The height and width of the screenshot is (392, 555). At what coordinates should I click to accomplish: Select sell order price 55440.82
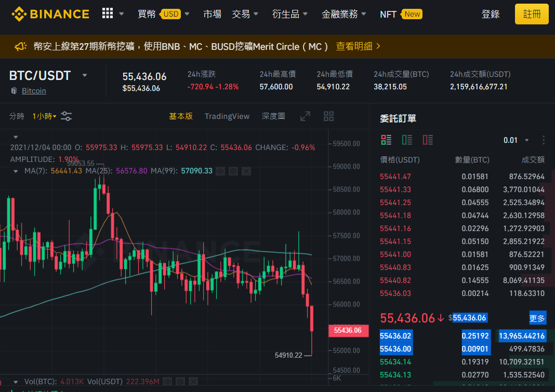point(395,280)
